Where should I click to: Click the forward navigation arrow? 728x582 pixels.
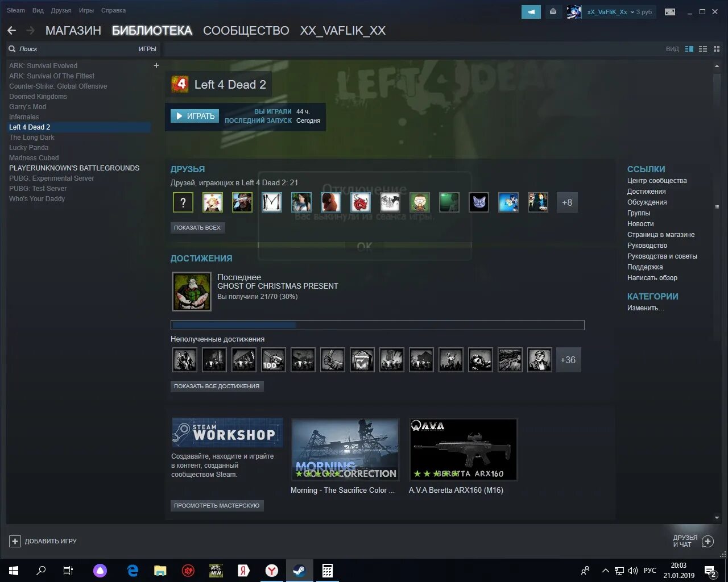click(x=31, y=30)
